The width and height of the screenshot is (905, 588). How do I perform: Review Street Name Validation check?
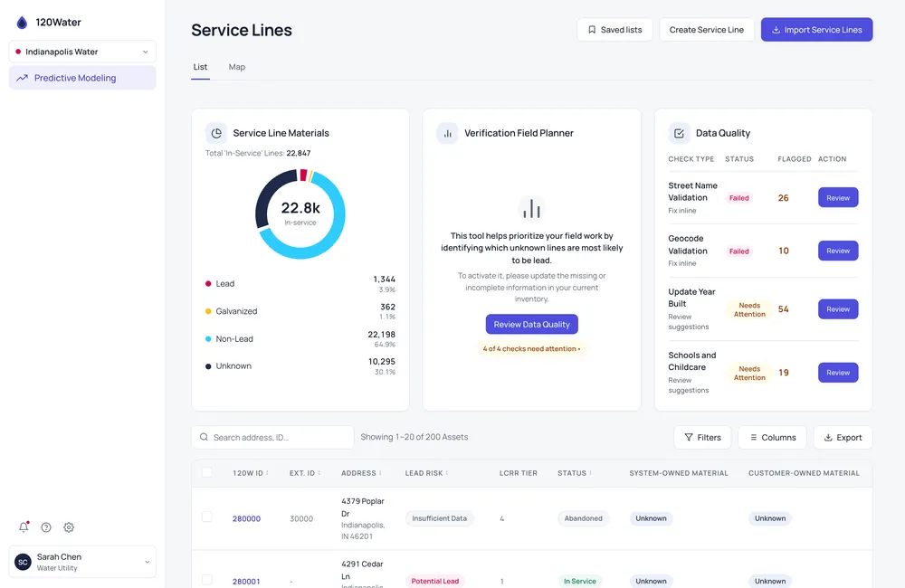(x=838, y=198)
